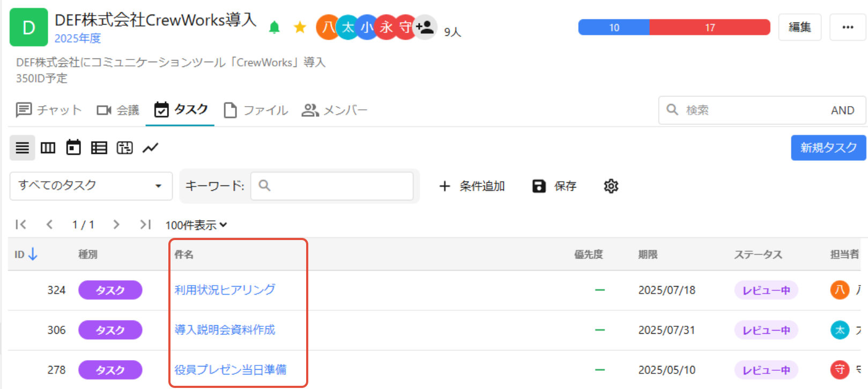Go to the first page icon
The image size is (868, 389).
click(x=21, y=225)
